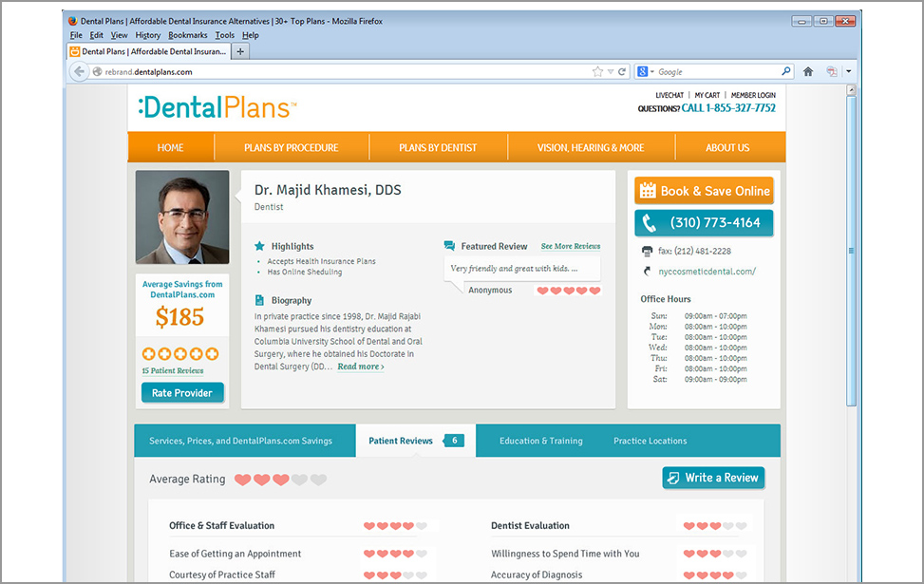Click the speech bubble icon beside Featured Review

[x=449, y=246]
